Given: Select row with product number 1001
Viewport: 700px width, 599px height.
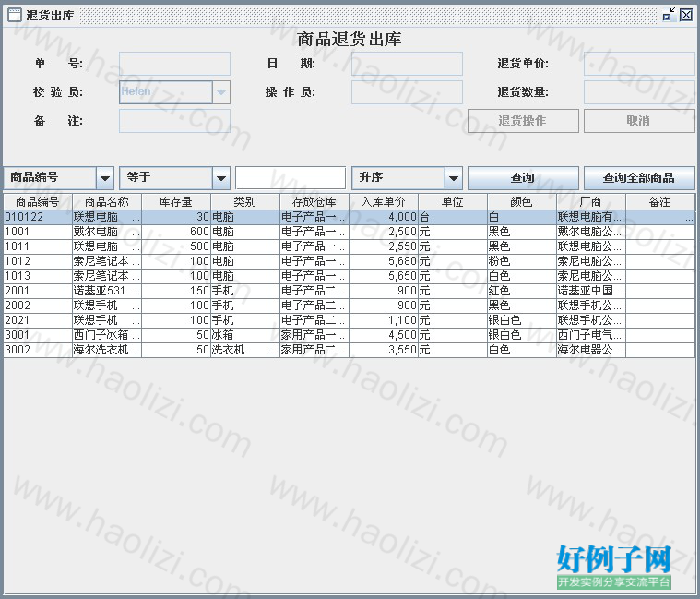Looking at the screenshot, I should pyautogui.click(x=350, y=232).
